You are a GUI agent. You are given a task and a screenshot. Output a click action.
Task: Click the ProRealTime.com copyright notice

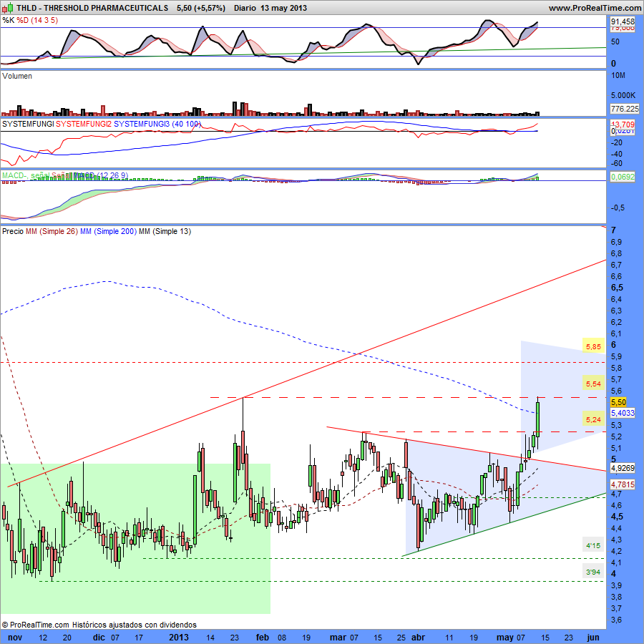click(99, 625)
